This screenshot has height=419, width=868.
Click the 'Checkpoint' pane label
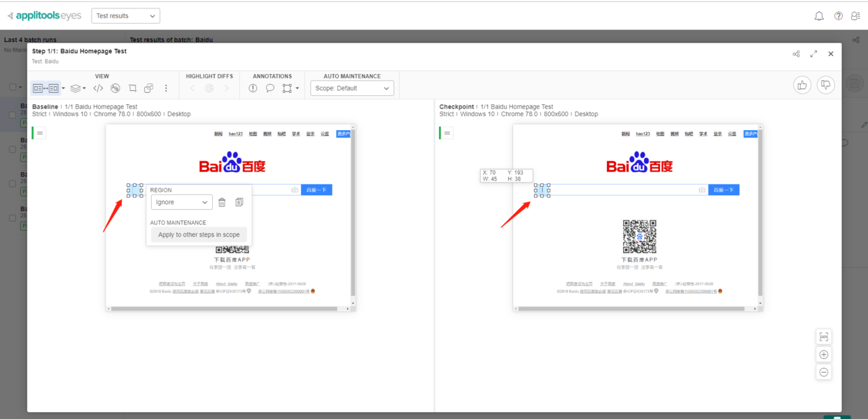(456, 107)
